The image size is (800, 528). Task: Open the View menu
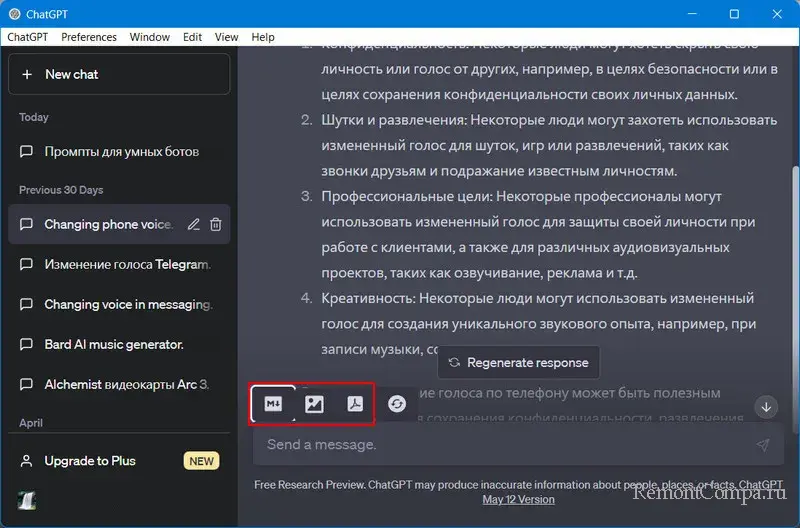[226, 37]
